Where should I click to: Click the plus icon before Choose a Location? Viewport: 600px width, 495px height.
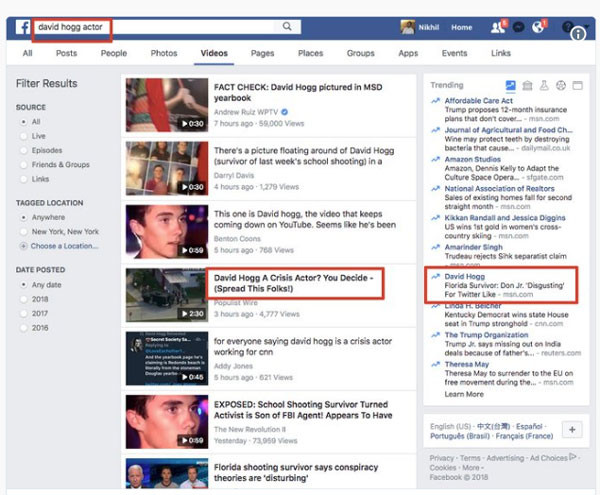pyautogui.click(x=23, y=246)
